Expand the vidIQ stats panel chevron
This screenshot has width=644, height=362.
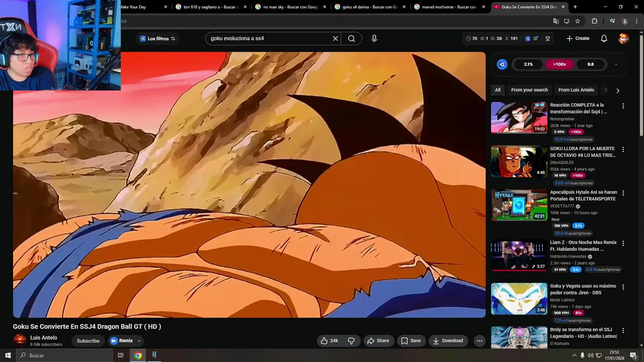pos(616,64)
